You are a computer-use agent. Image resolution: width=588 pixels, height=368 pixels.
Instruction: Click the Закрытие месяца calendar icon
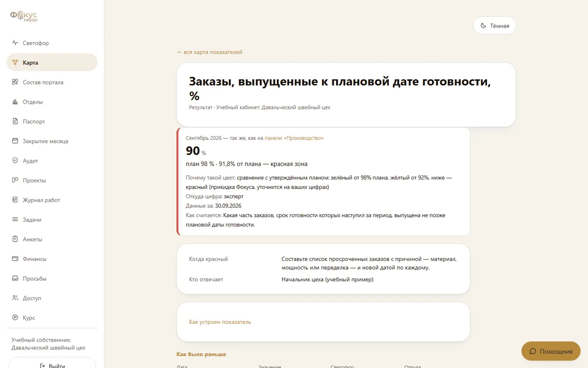click(15, 141)
